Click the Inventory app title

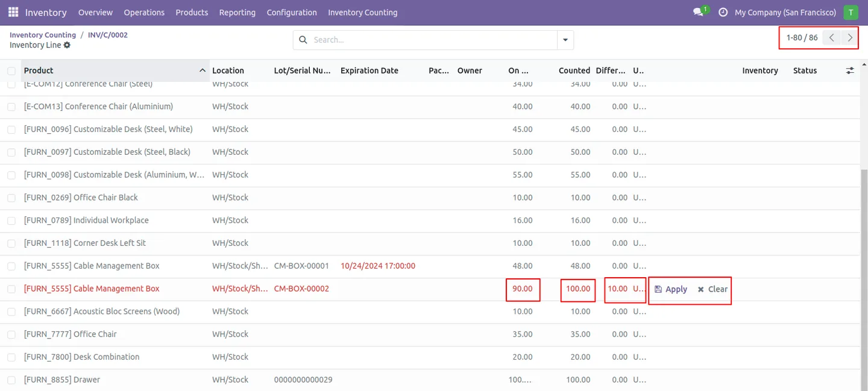click(46, 12)
